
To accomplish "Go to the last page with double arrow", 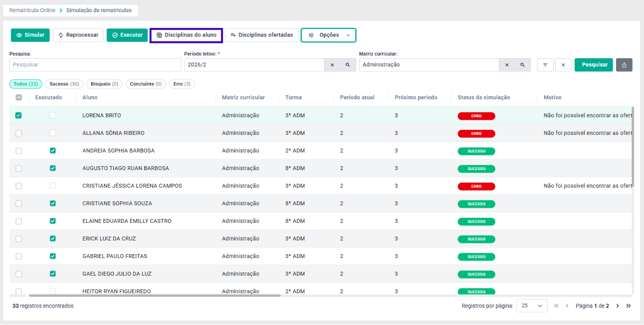I will click(628, 306).
